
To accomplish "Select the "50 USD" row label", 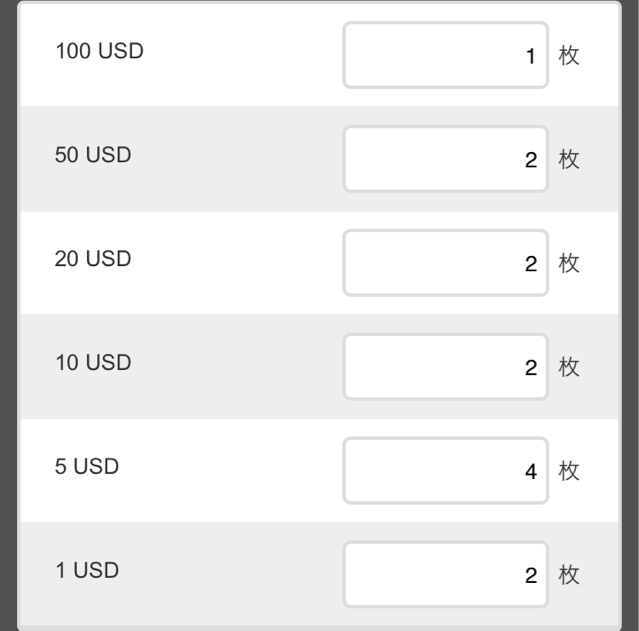I will coord(93,155).
